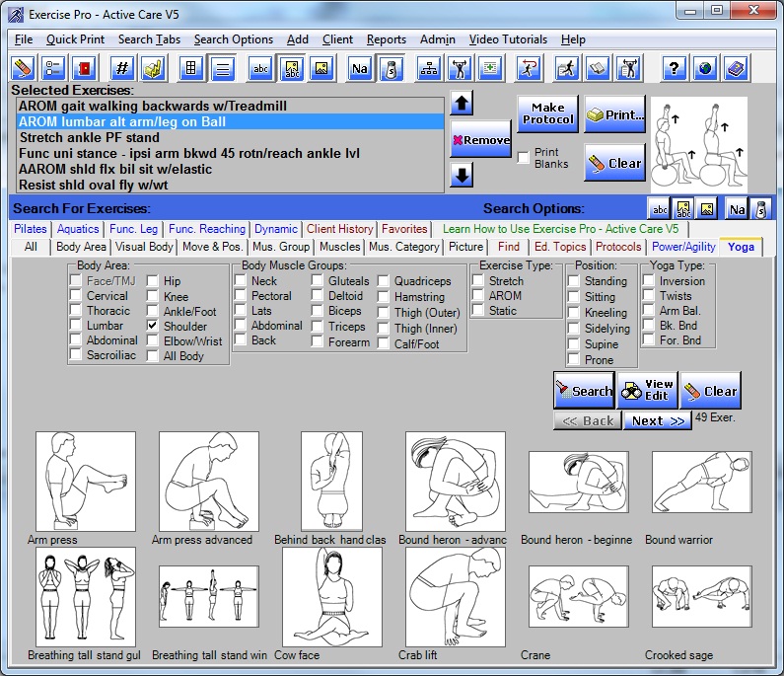
Task: Select 'Stretch ankle PF stand' in list
Action: tap(230, 137)
